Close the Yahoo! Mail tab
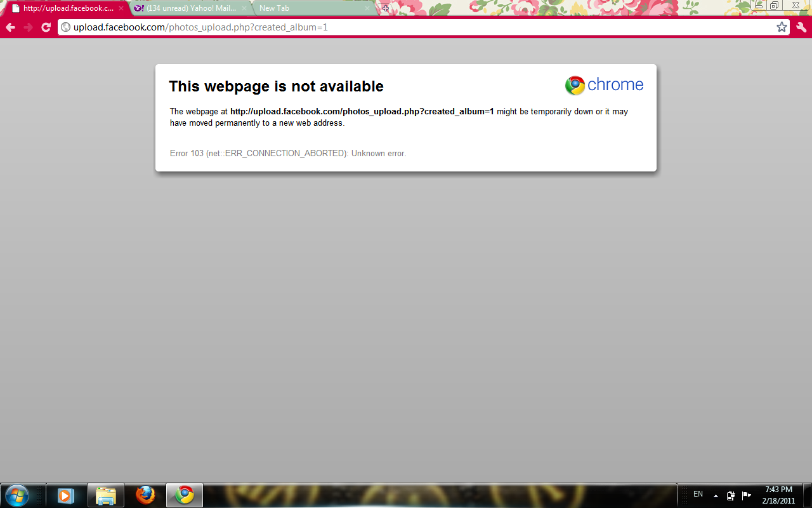 coord(244,8)
